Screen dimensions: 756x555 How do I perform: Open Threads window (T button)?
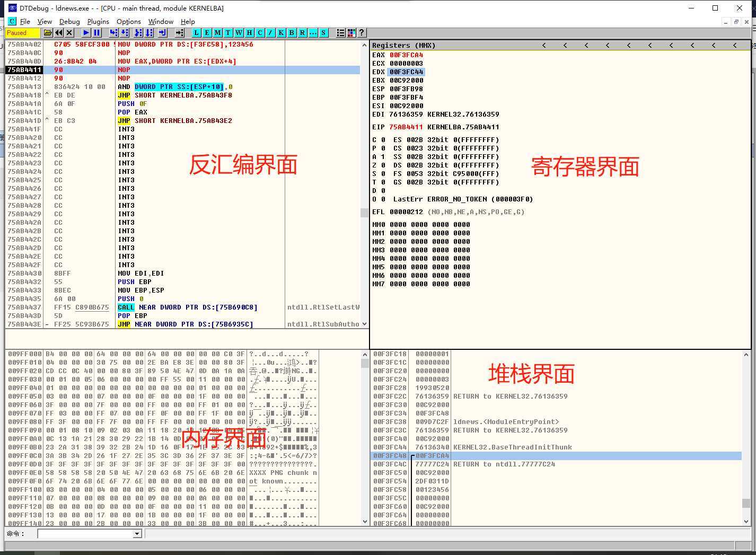coord(228,33)
